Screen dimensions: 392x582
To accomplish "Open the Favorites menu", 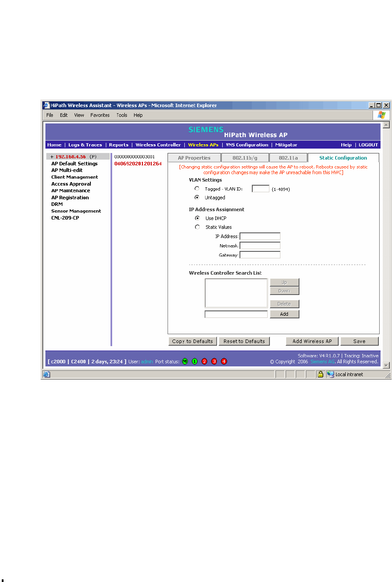I will click(x=100, y=115).
